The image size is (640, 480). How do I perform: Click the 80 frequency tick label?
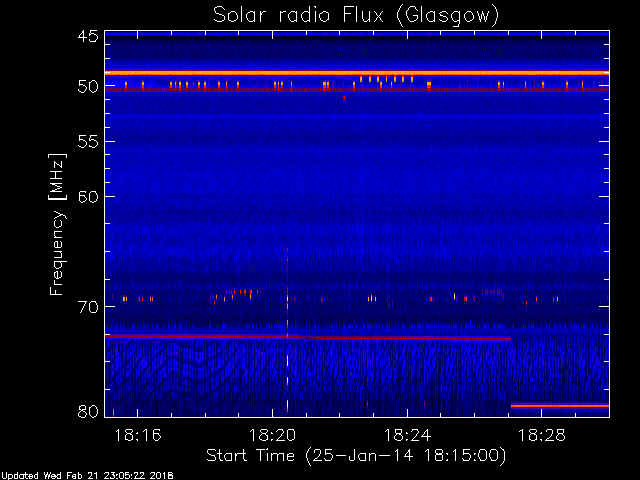coord(88,411)
